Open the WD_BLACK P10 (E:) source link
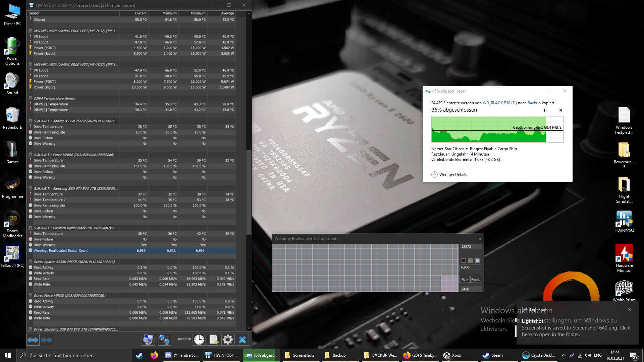Image resolution: width=644 pixels, height=362 pixels. (499, 103)
